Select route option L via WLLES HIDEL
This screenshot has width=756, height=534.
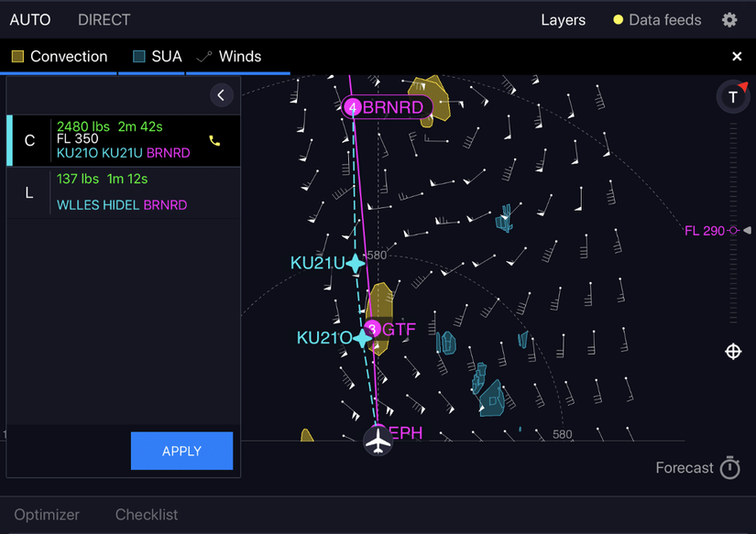pyautogui.click(x=123, y=192)
